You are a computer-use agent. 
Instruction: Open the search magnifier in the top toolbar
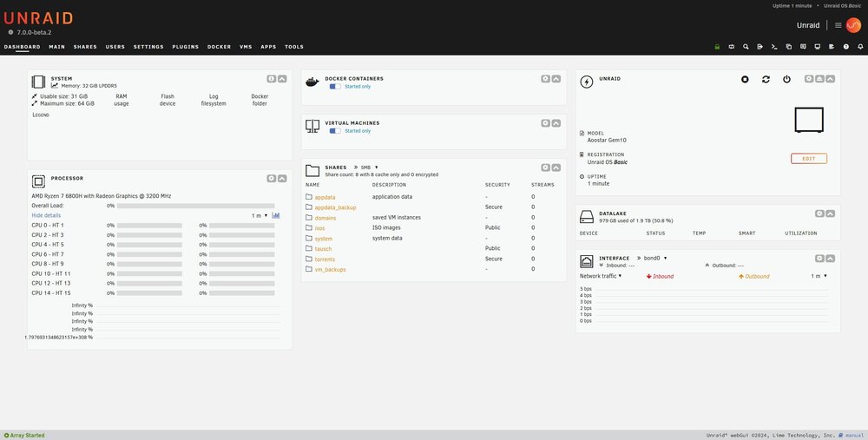(746, 47)
